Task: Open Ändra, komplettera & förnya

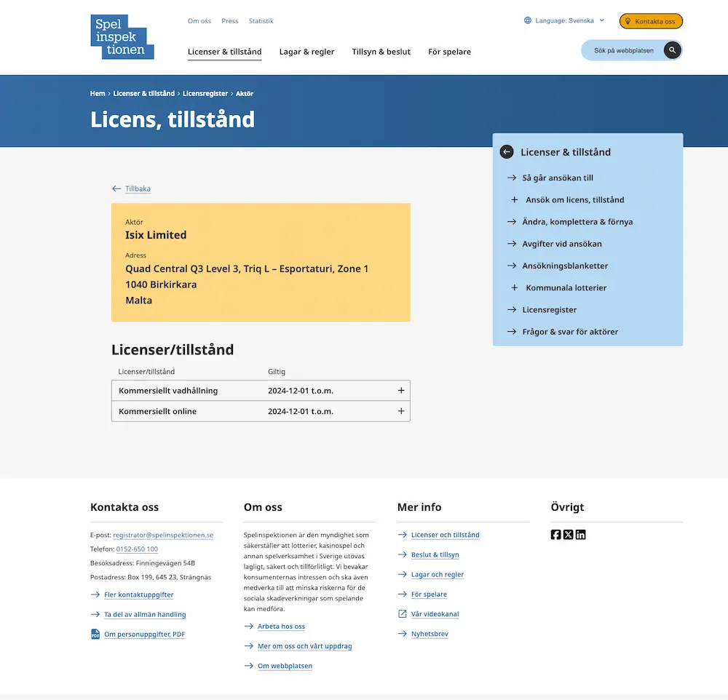Action: click(577, 222)
